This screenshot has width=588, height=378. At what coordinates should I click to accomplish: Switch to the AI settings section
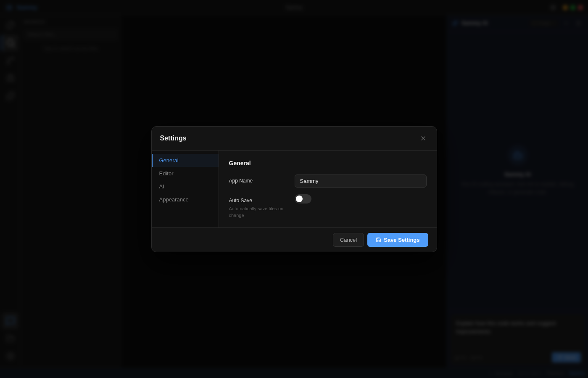[x=161, y=186]
